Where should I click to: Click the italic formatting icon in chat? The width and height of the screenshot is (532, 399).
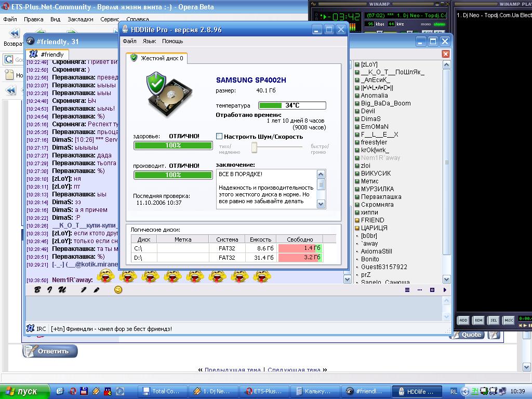click(50, 290)
